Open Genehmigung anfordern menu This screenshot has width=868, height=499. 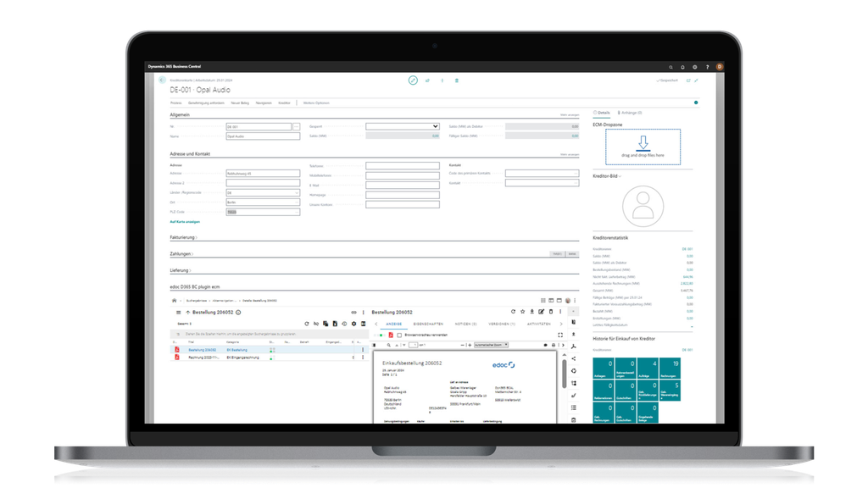click(x=206, y=103)
